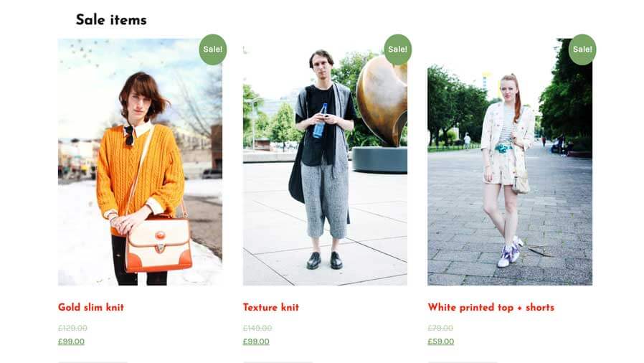The image size is (644, 363).
Task: Open the Gold slim knit product photo
Action: click(140, 162)
